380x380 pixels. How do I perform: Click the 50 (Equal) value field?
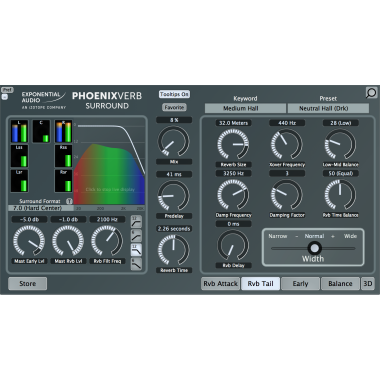(x=341, y=173)
